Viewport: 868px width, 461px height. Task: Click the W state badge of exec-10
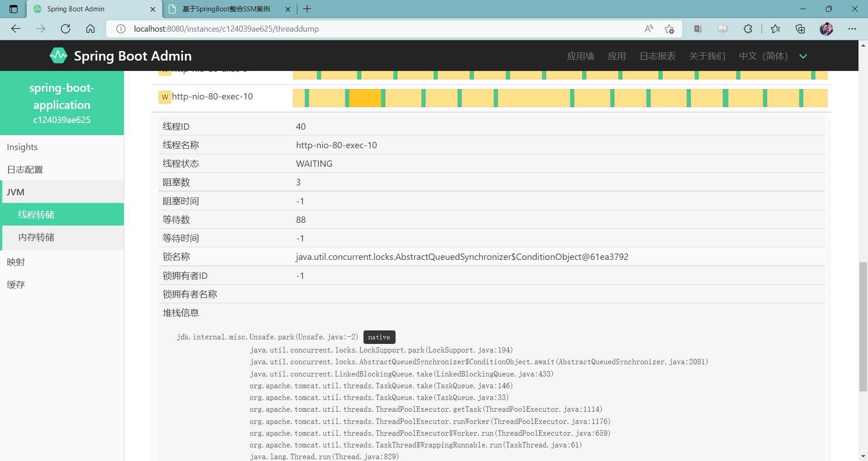point(165,97)
